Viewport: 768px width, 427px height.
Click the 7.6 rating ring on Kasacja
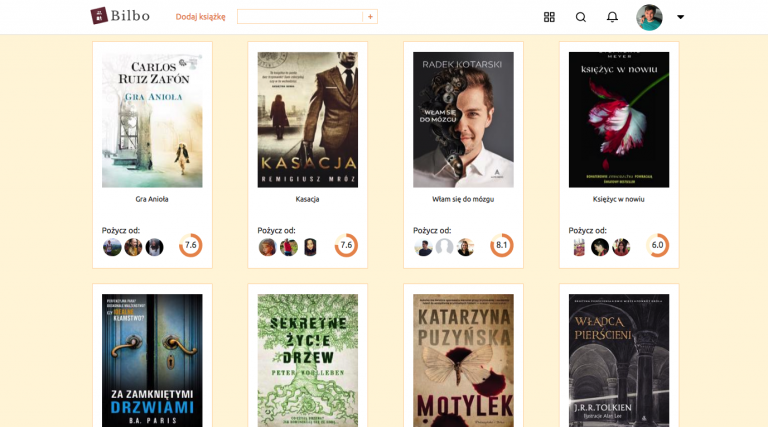(x=346, y=245)
